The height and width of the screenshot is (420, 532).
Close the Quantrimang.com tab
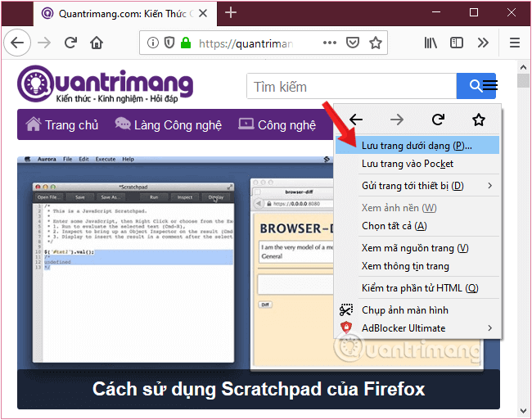click(203, 13)
